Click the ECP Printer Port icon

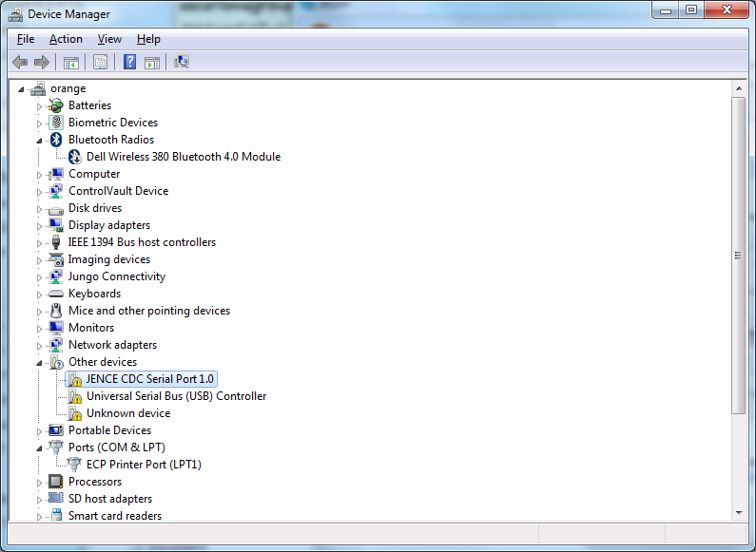pos(74,465)
